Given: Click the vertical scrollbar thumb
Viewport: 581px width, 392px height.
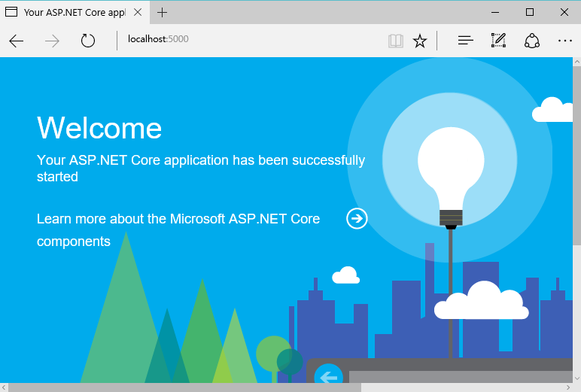Looking at the screenshot, I should pos(576,156).
